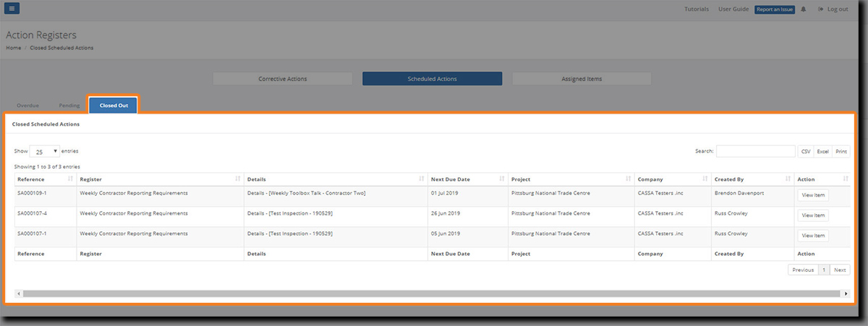868x326 pixels.
Task: Sort by the Project column header
Action: [x=571, y=179]
